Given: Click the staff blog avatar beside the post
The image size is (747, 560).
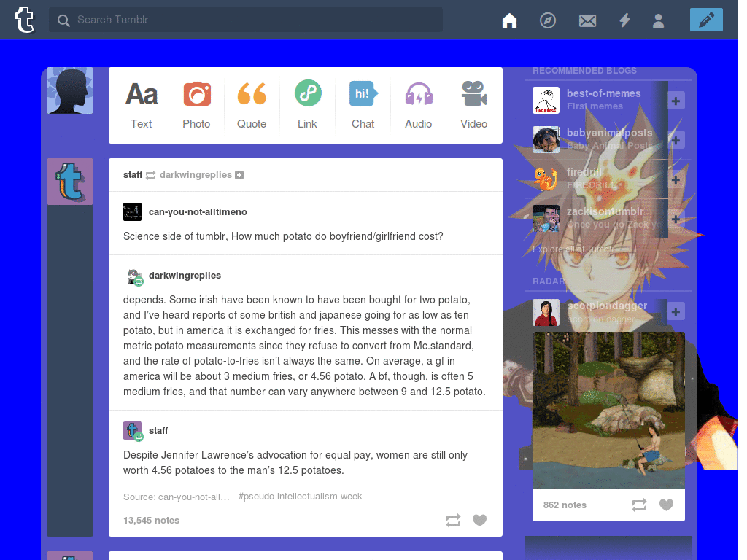Looking at the screenshot, I should [x=70, y=182].
